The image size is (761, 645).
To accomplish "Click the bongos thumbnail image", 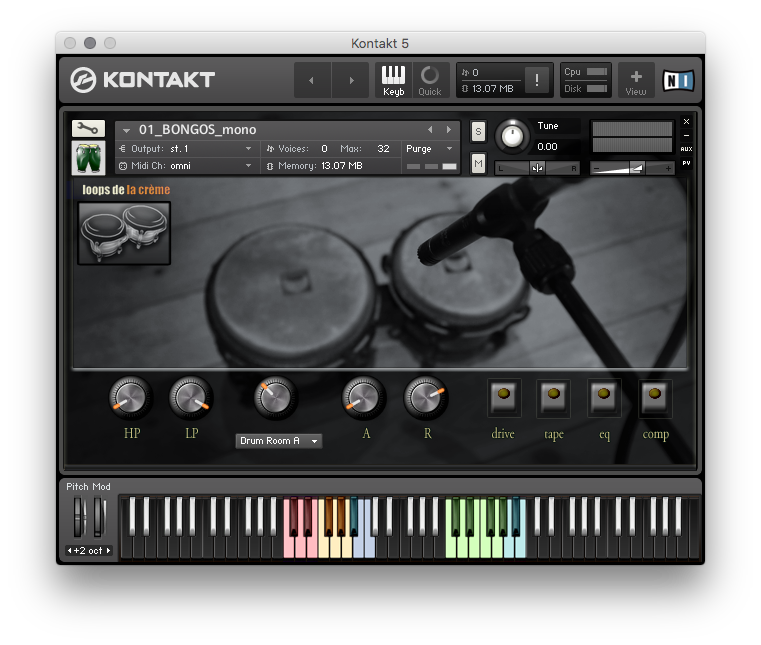I will 124,233.
